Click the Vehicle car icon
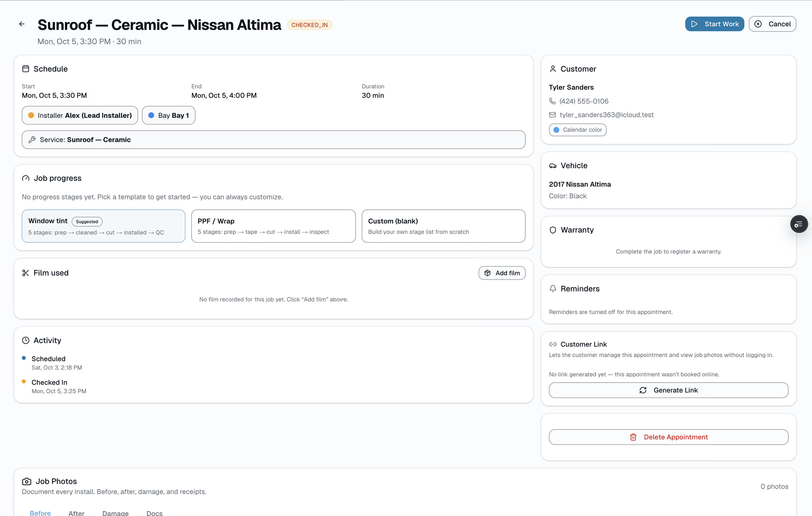 point(553,166)
